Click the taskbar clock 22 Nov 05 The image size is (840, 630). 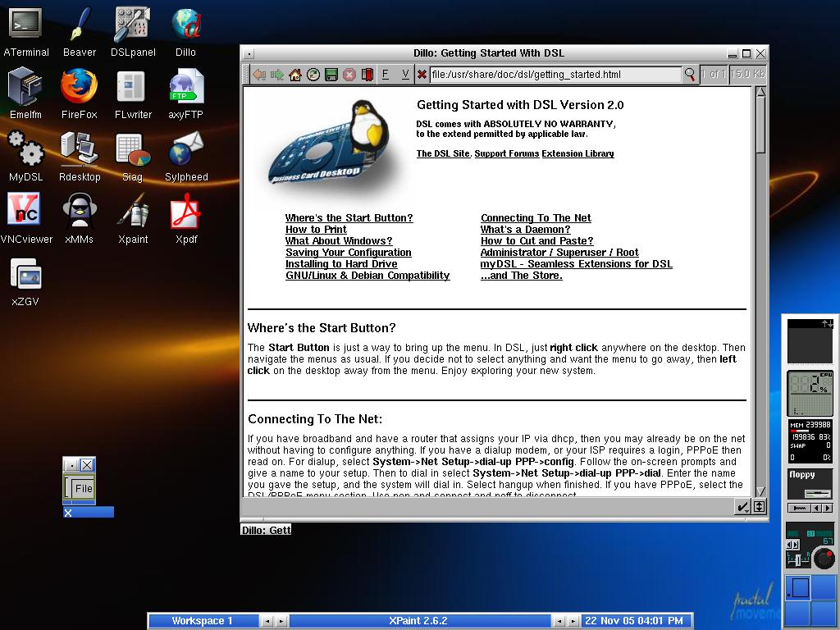pos(635,621)
